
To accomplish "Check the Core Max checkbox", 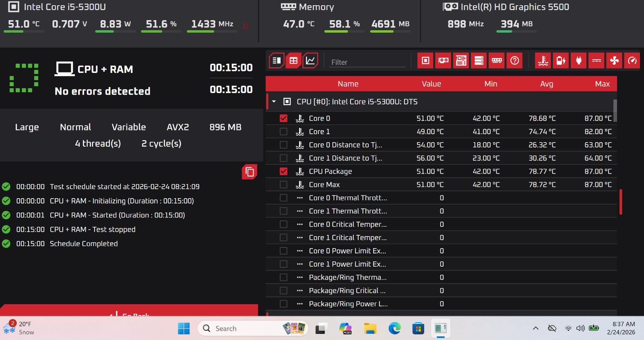I will (x=284, y=185).
